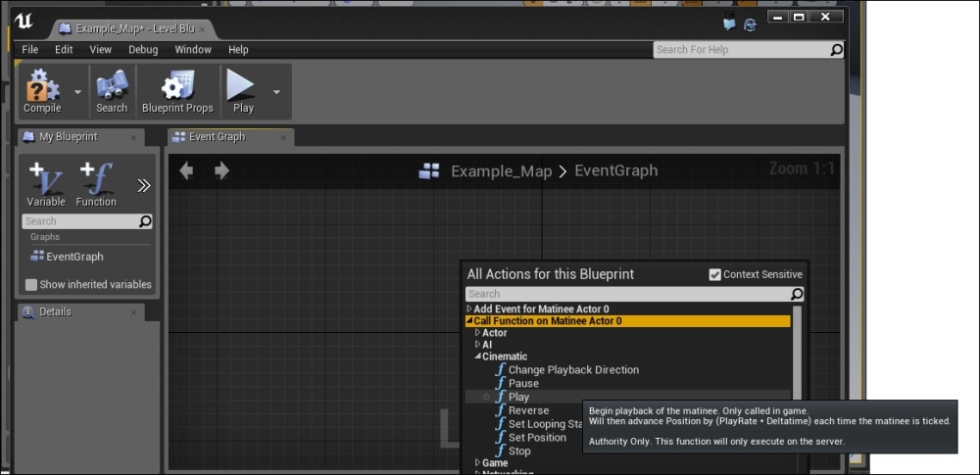
Task: Expand more My Blueprint toolbar options
Action: 144,186
